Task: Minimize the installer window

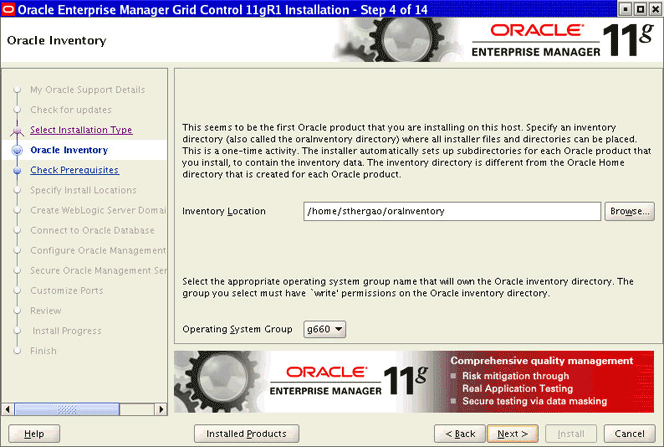Action: click(625, 9)
